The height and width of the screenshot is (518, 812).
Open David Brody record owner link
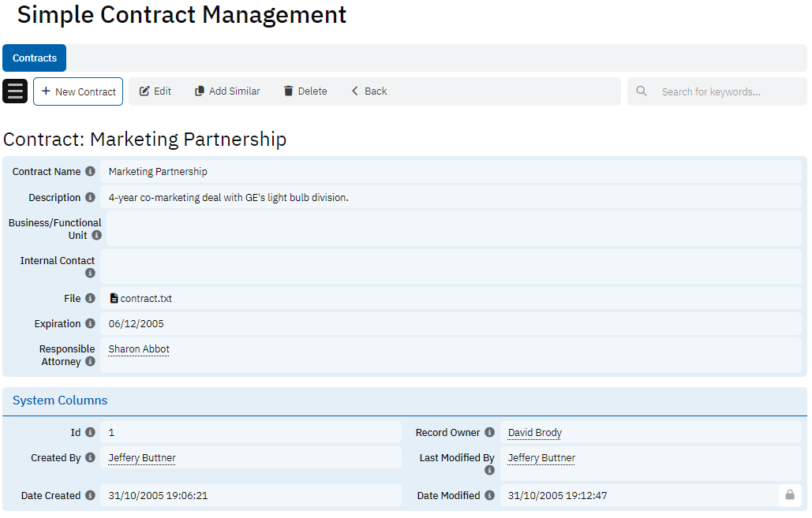[534, 433]
